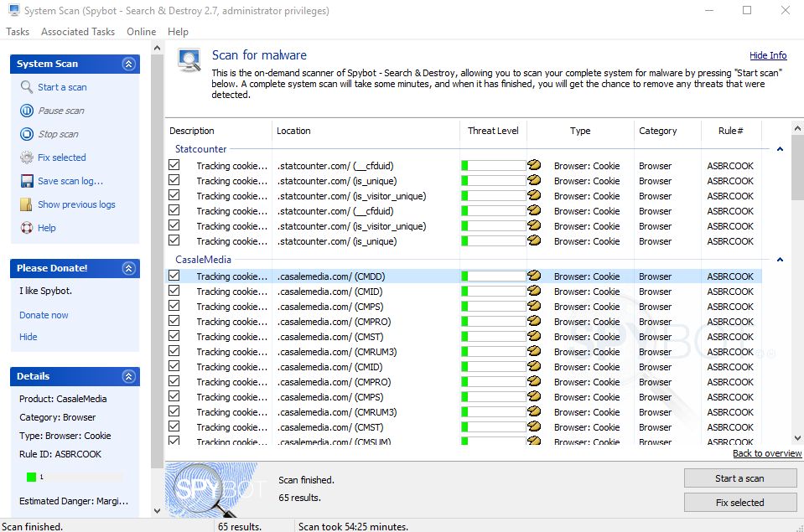Click the gear icon beside Fix selected
The height and width of the screenshot is (532, 804).
[27, 158]
